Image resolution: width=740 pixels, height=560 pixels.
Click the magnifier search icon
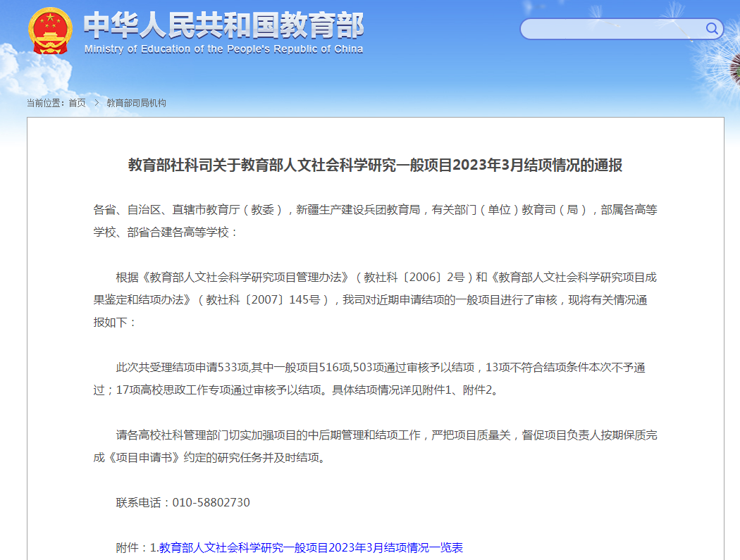pos(713,29)
